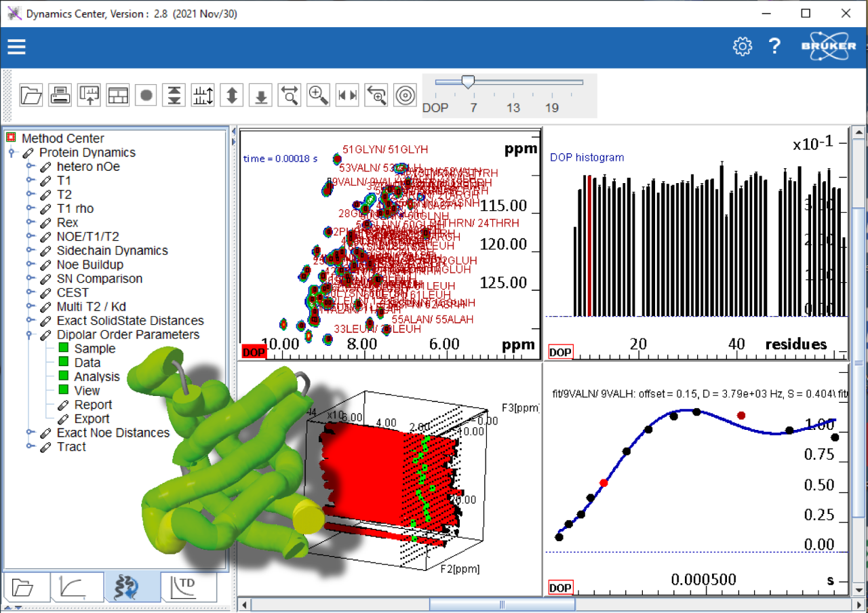
Task: Open help with the question mark icon
Action: coord(775,46)
